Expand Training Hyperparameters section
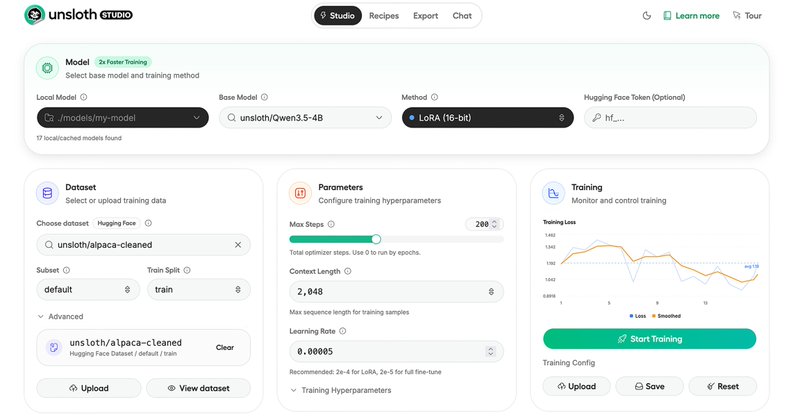800x419 pixels. click(x=341, y=390)
